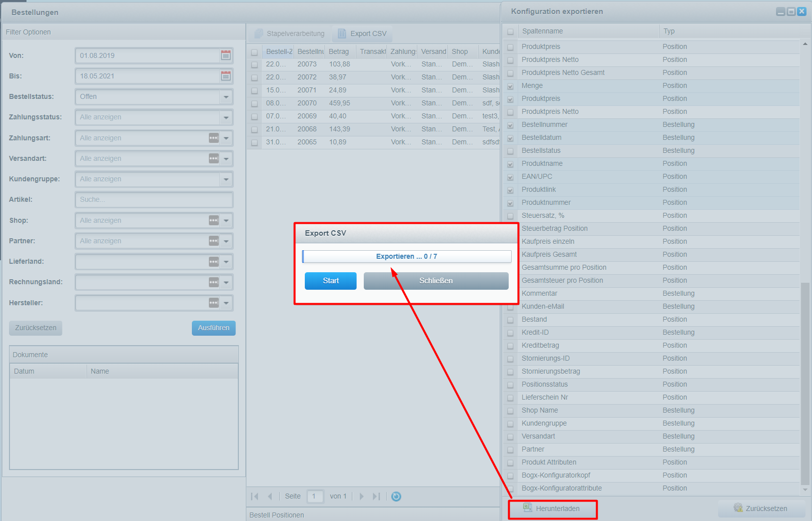Minimize the Konfiguration exportieren window
This screenshot has height=521, width=812.
[x=781, y=11]
